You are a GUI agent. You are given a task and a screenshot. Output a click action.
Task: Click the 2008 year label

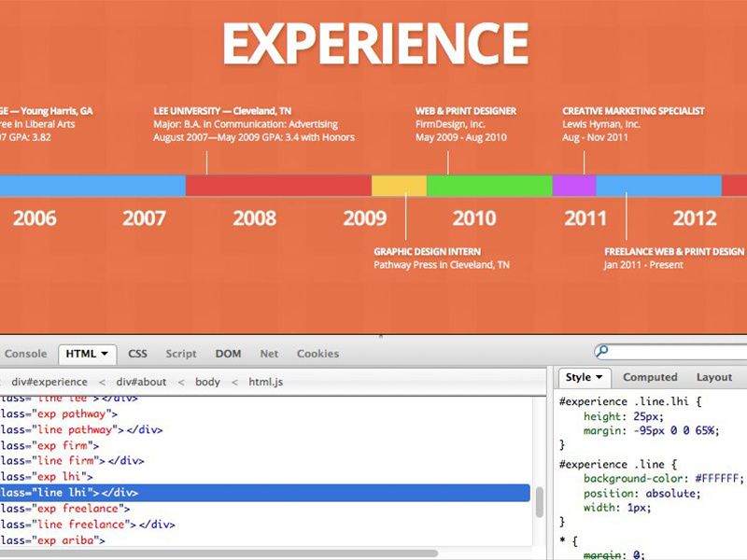coord(255,218)
